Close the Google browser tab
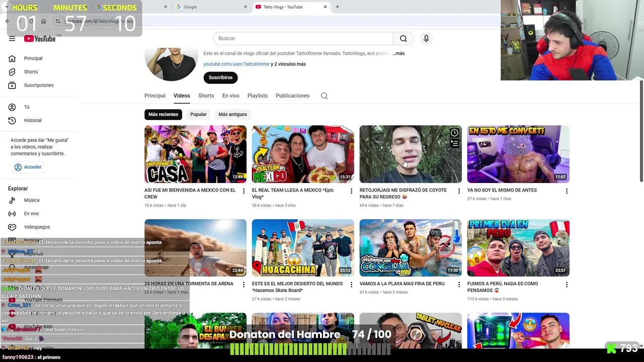This screenshot has width=644, height=362. pyautogui.click(x=246, y=7)
